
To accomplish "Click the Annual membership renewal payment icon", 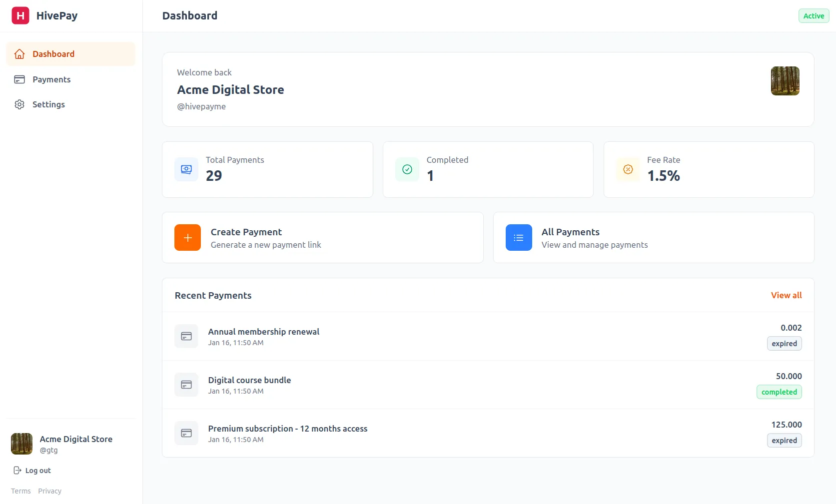I will (x=186, y=336).
